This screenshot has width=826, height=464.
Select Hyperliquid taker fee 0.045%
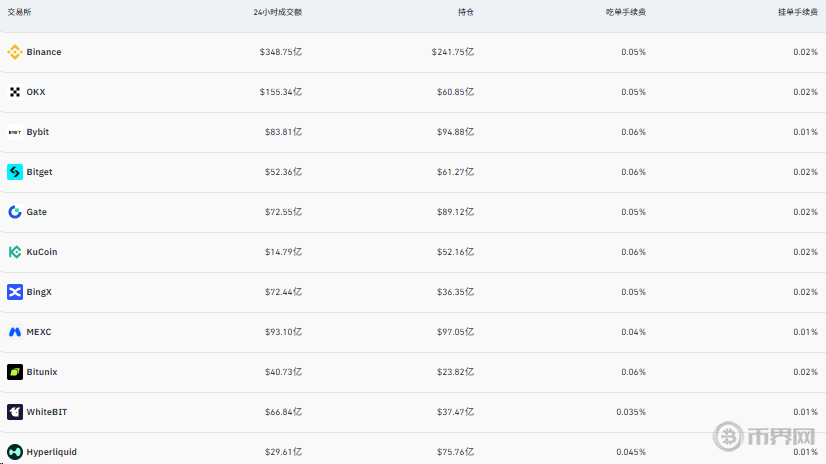[x=631, y=452]
